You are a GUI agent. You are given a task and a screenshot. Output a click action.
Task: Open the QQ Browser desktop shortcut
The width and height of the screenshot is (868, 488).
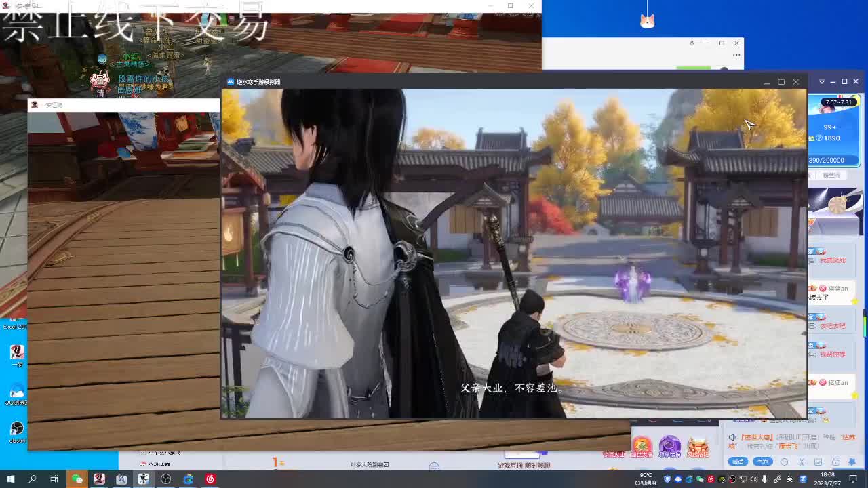coord(16,395)
